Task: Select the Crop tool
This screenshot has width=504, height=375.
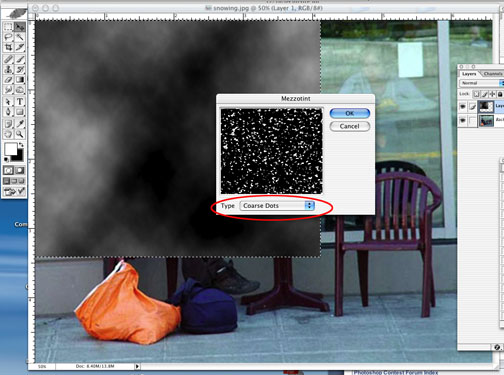Action: tap(8, 47)
